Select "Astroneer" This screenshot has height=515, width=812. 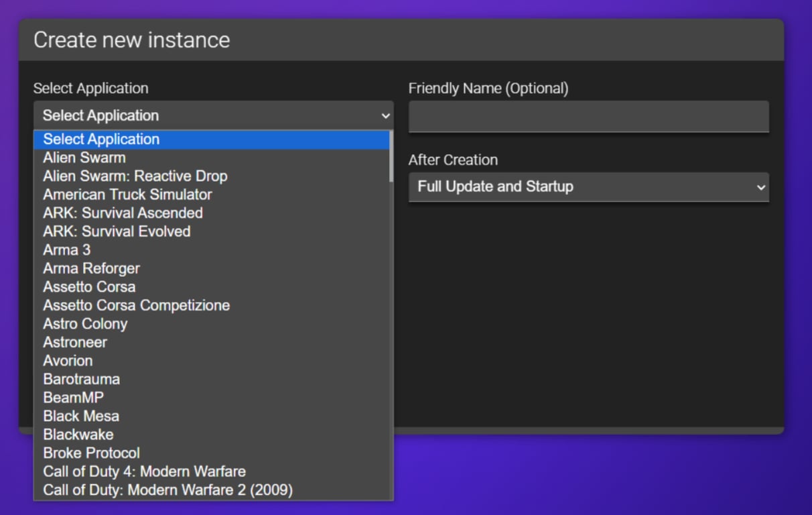tap(74, 342)
